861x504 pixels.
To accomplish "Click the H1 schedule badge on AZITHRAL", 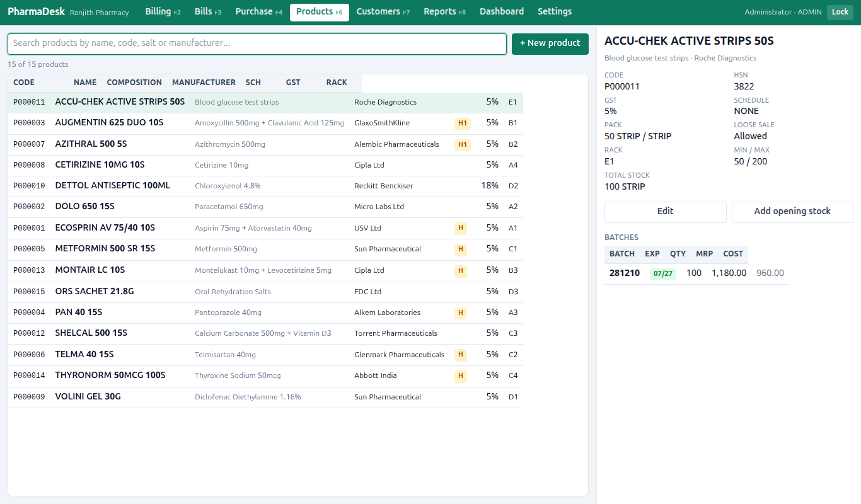I will [463, 145].
